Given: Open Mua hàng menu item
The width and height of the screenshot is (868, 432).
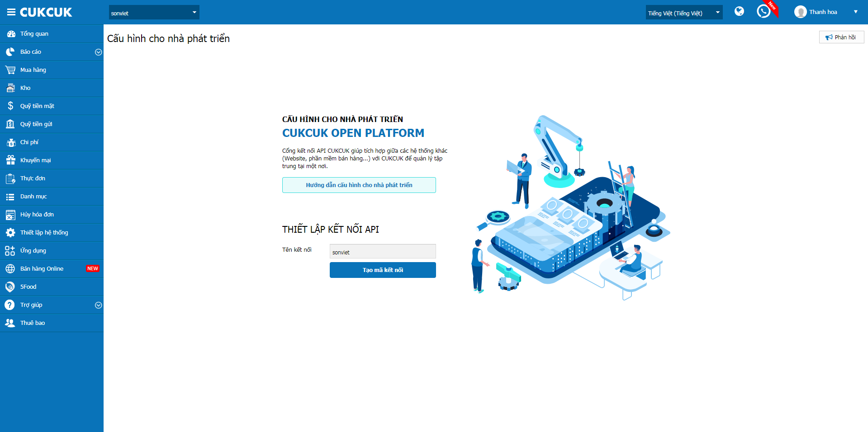Looking at the screenshot, I should 52,70.
